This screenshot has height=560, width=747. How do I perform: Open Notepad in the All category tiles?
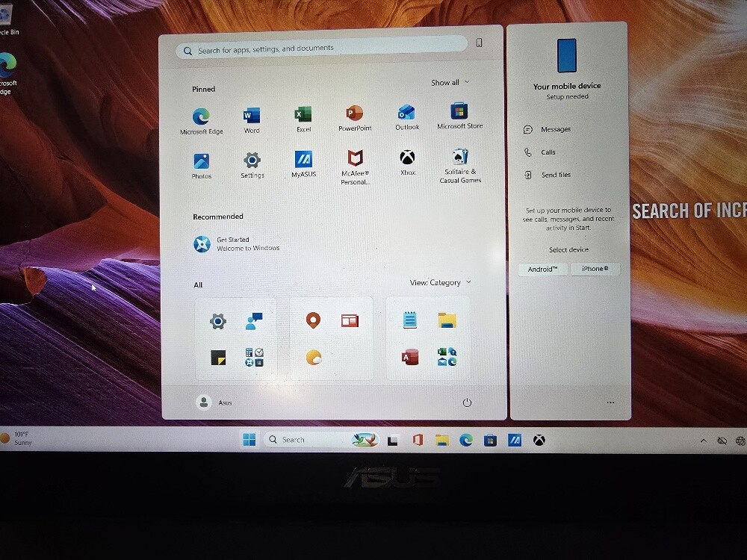point(409,320)
